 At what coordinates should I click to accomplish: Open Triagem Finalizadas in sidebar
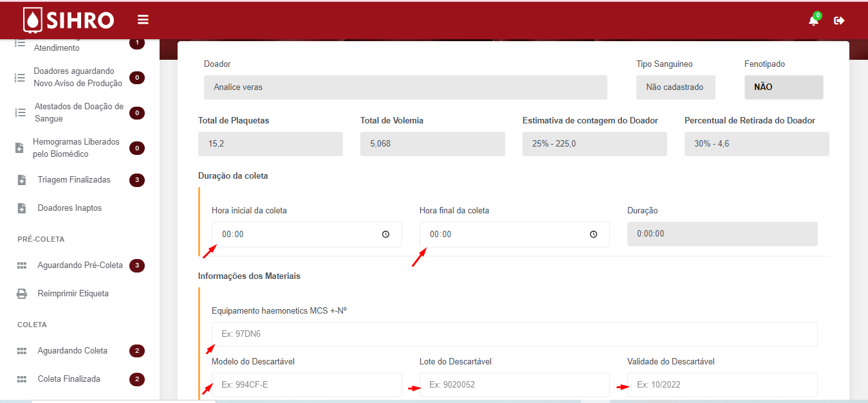(74, 180)
